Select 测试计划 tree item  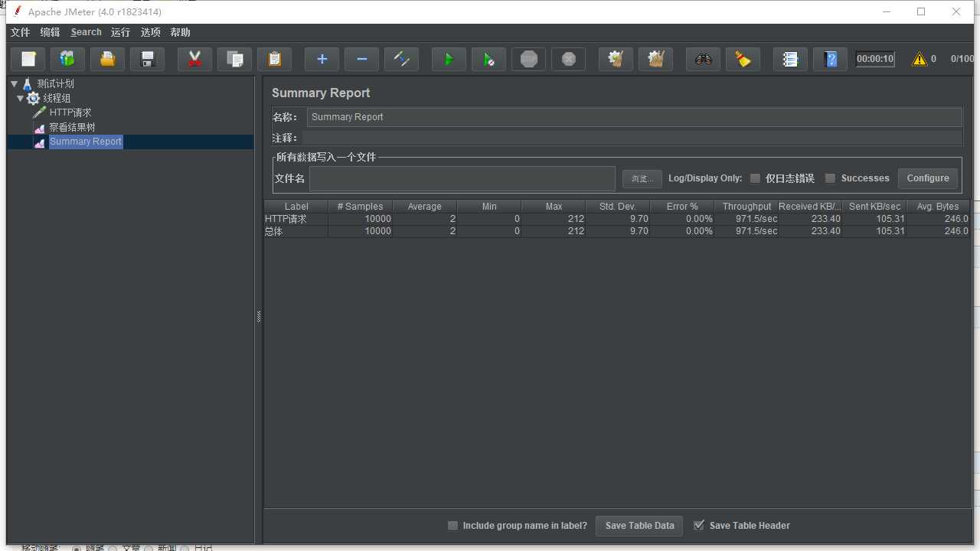click(55, 84)
